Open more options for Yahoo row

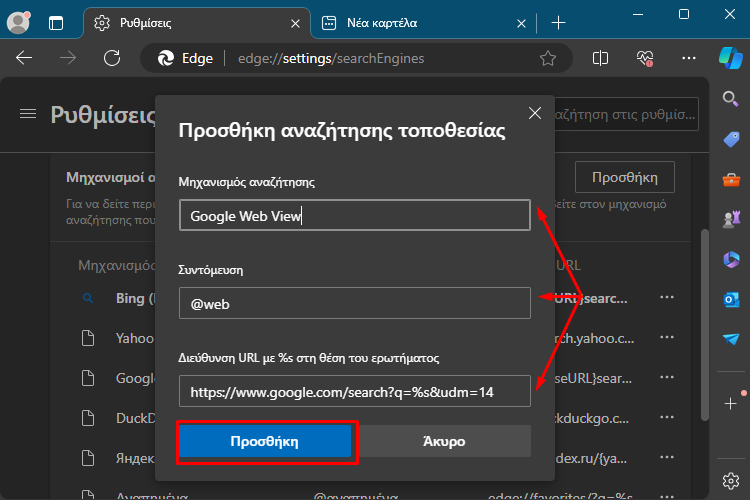[x=667, y=338]
